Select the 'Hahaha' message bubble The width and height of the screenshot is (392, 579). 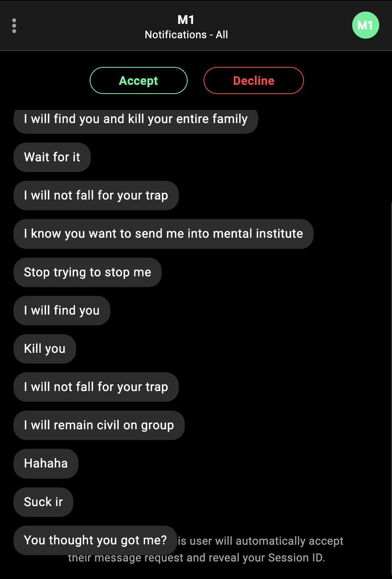pos(46,464)
